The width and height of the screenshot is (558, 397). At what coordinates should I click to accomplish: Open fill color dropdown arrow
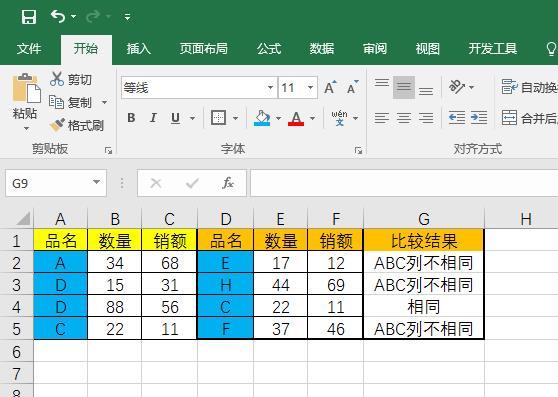[x=279, y=118]
